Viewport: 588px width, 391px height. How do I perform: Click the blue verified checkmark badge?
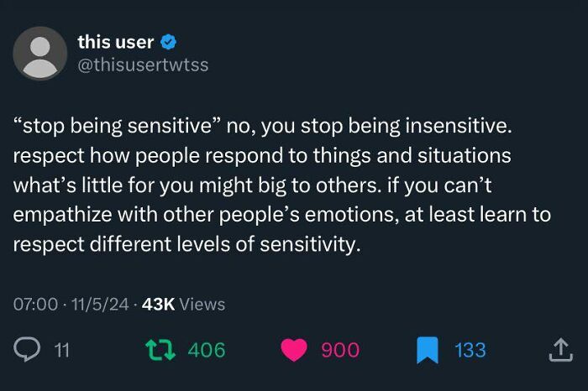click(168, 41)
